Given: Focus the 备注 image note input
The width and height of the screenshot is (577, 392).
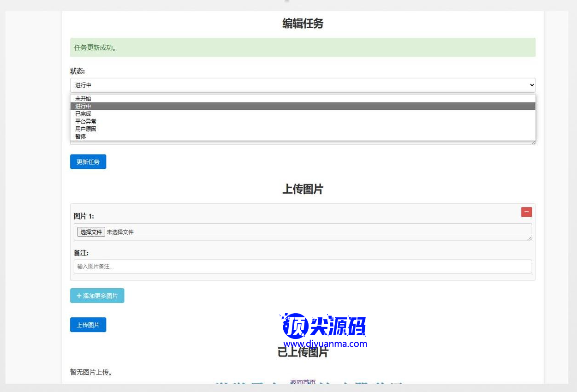Looking at the screenshot, I should tap(303, 267).
